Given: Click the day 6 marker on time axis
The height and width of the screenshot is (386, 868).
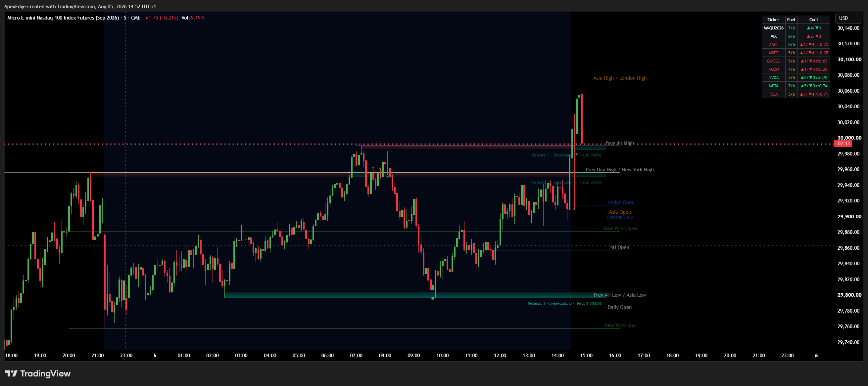Looking at the screenshot, I should tap(816, 355).
